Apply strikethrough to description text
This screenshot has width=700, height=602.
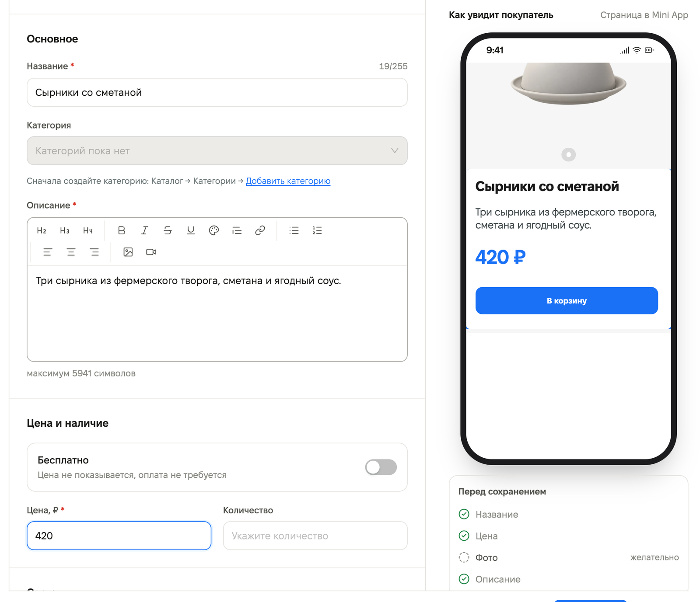coord(168,230)
